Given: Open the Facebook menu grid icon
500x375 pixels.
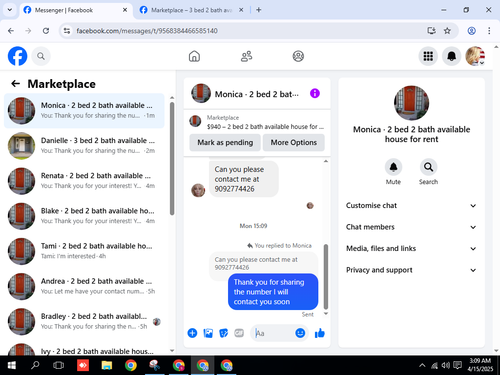Looking at the screenshot, I should [428, 56].
